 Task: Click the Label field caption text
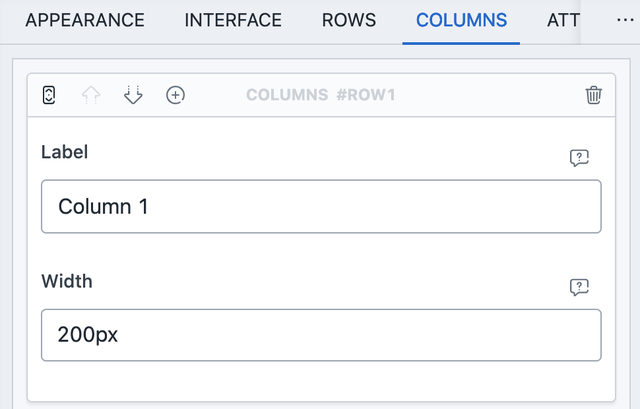click(64, 152)
